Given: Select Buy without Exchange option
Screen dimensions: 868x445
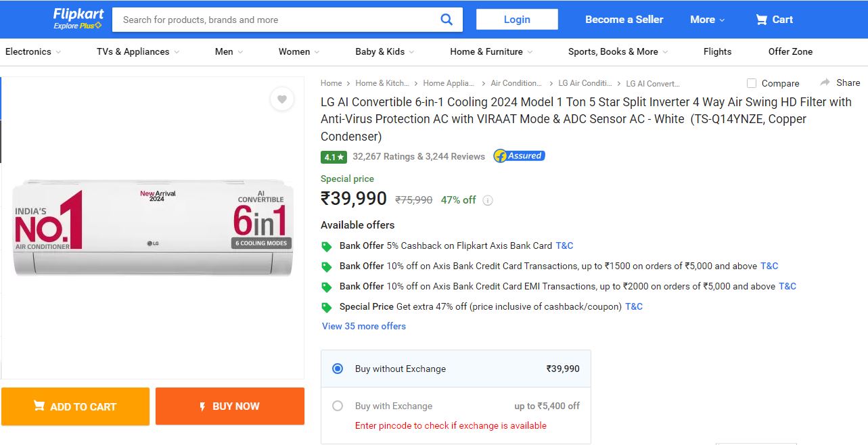Looking at the screenshot, I should (x=338, y=369).
